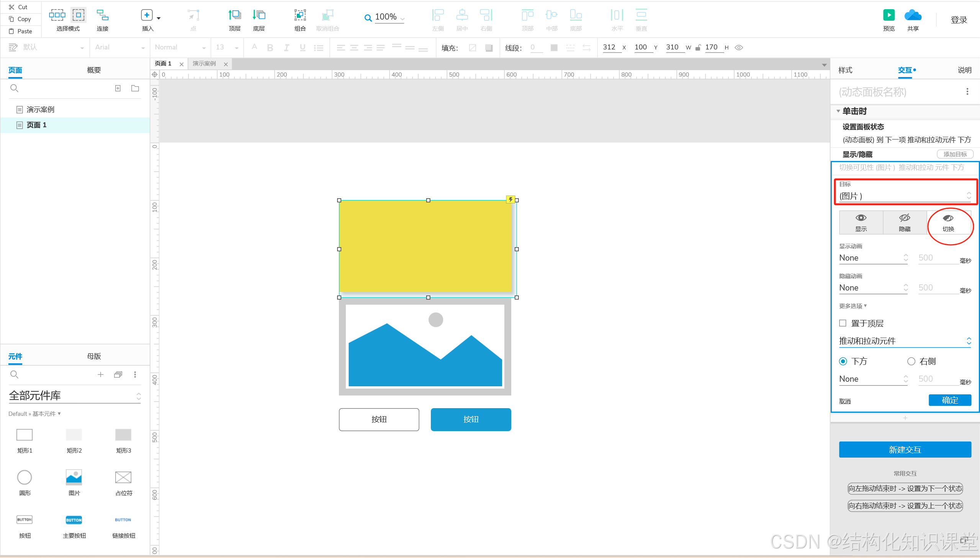Switch to the 样式 style tab

coord(845,70)
